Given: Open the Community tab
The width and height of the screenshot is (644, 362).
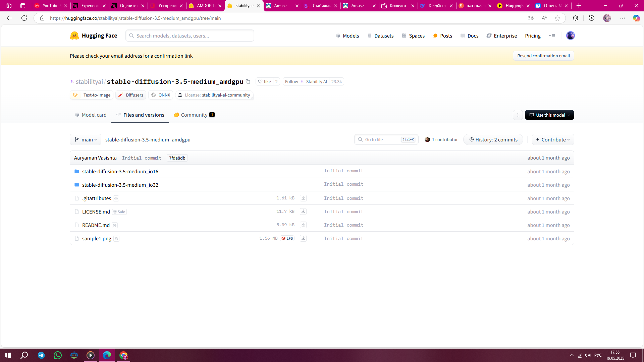Looking at the screenshot, I should pos(194,115).
